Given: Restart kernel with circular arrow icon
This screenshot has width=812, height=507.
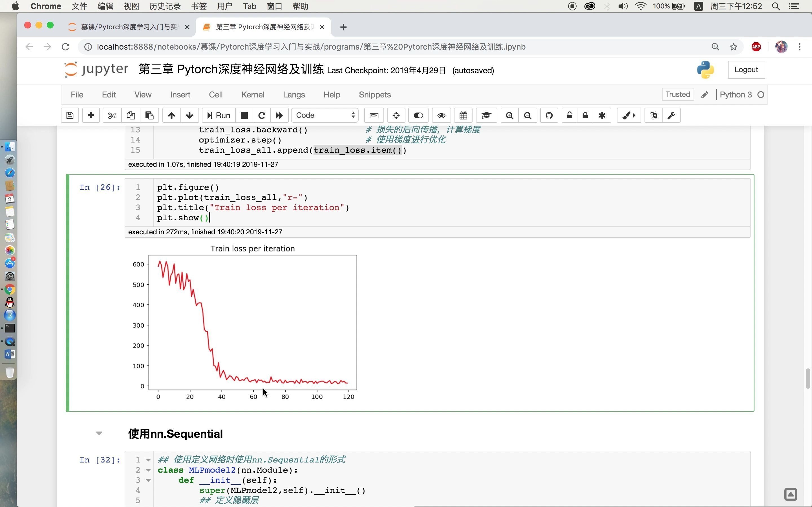Looking at the screenshot, I should (x=262, y=115).
